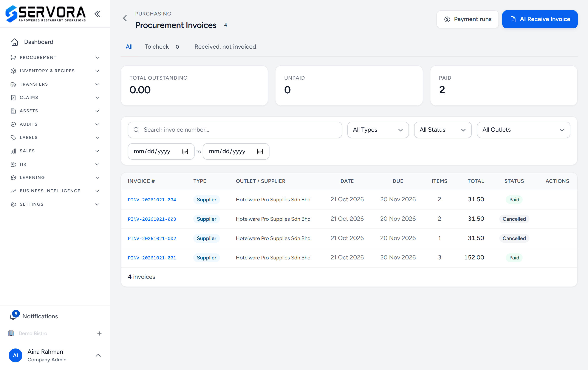Open invoice PINV-20261021-004
This screenshot has height=370, width=588.
pos(152,200)
